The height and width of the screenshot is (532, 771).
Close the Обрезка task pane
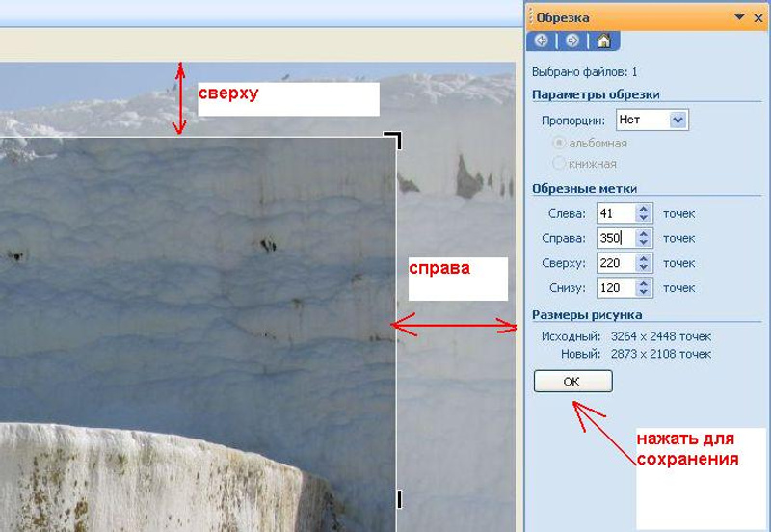[x=758, y=18]
